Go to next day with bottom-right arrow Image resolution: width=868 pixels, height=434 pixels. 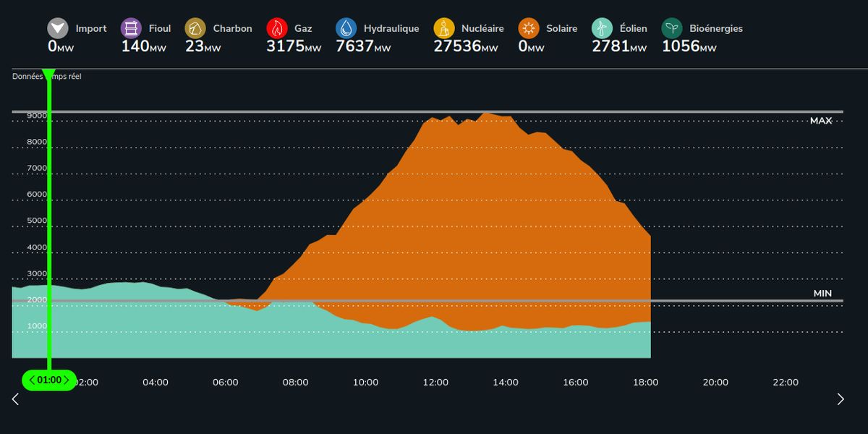pyautogui.click(x=840, y=399)
